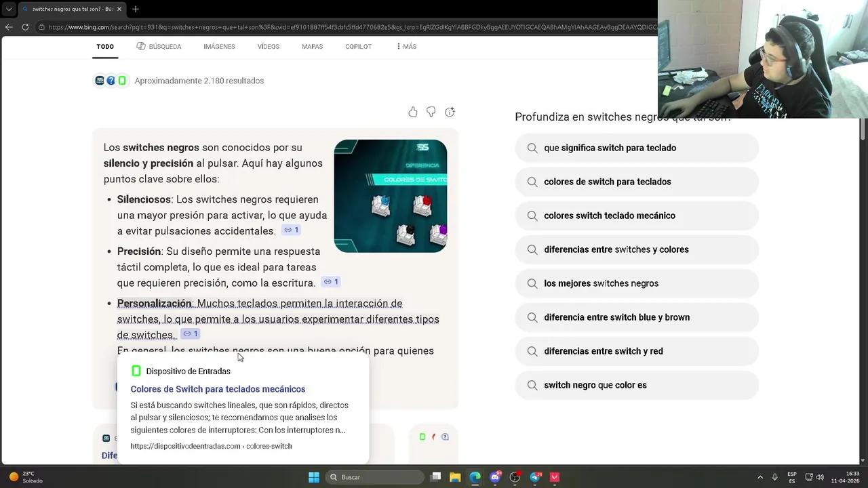868x488 pixels.
Task: Click 'Dispositivo de Entradas' source name
Action: [188, 371]
